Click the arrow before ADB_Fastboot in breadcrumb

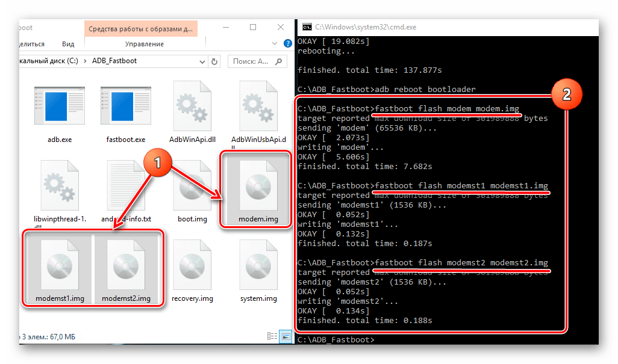[85, 61]
